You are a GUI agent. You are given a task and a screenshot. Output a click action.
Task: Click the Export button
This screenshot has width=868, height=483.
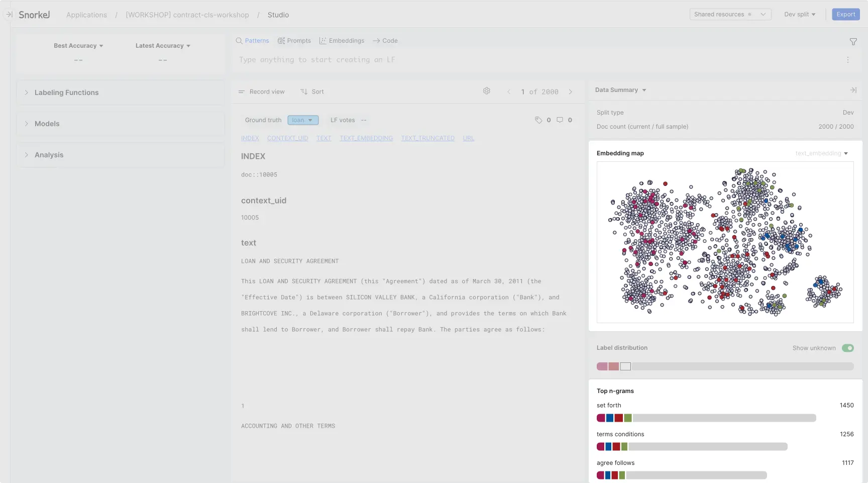point(846,15)
